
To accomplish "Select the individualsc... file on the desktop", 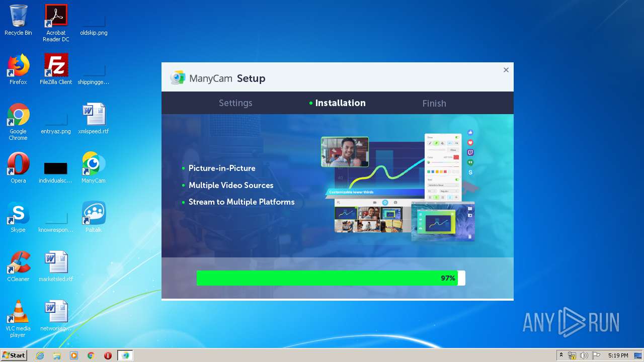I will click(x=56, y=172).
